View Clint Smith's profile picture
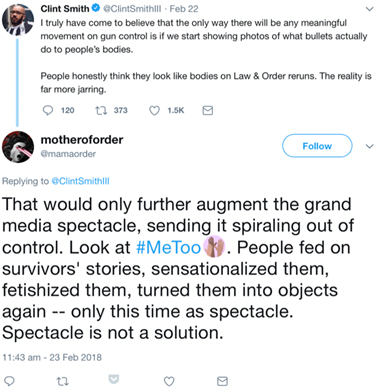379x391 pixels. click(18, 19)
